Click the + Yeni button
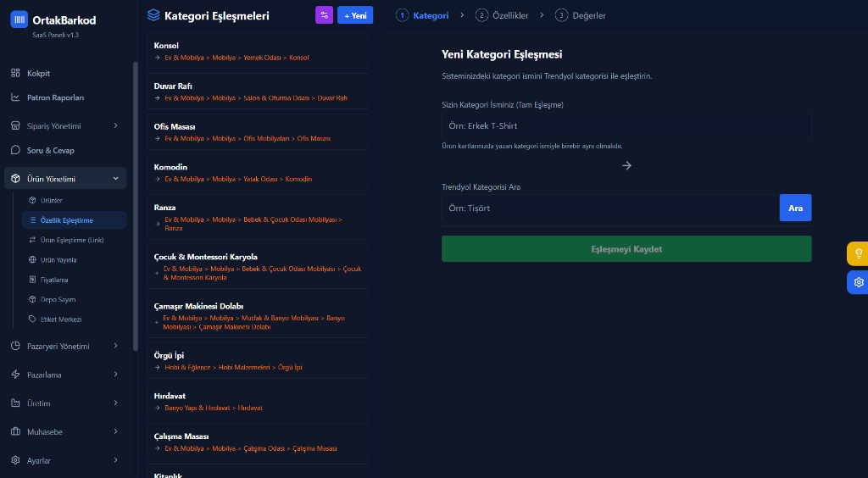Viewport: 868px width, 478px height. click(x=354, y=15)
